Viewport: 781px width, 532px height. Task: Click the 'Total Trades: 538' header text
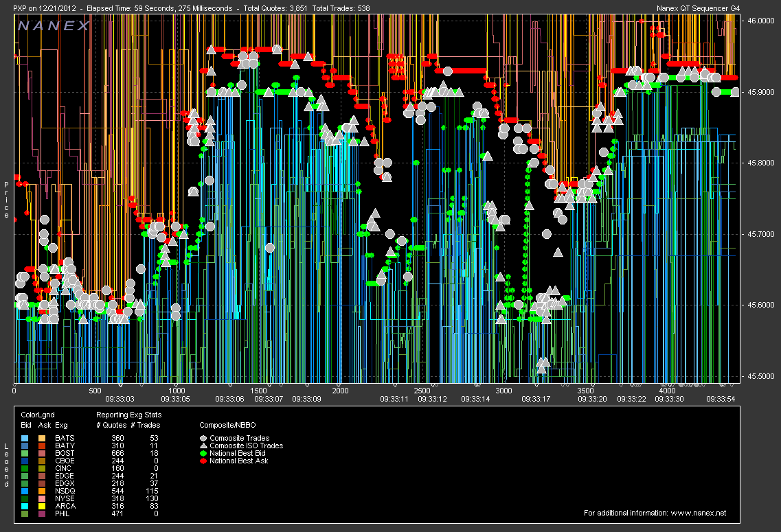tap(341, 8)
